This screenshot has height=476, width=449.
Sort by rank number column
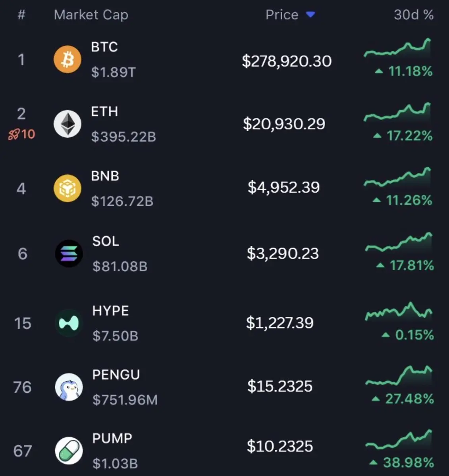click(21, 15)
